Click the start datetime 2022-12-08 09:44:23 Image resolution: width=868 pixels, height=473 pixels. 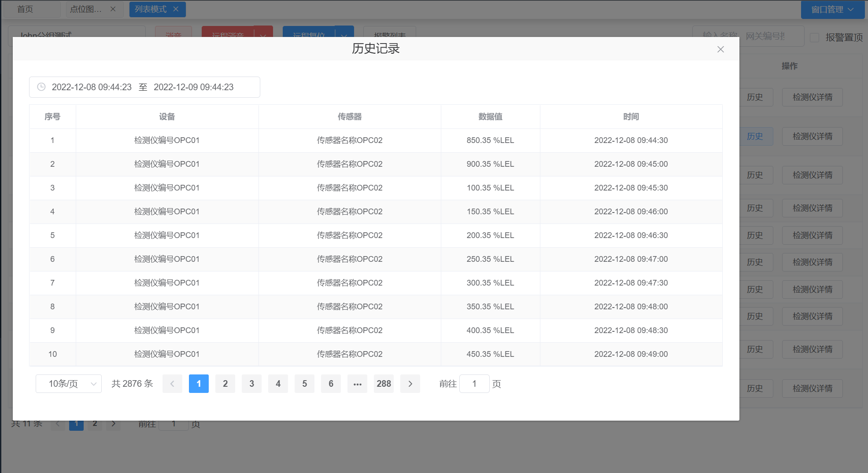pos(92,87)
